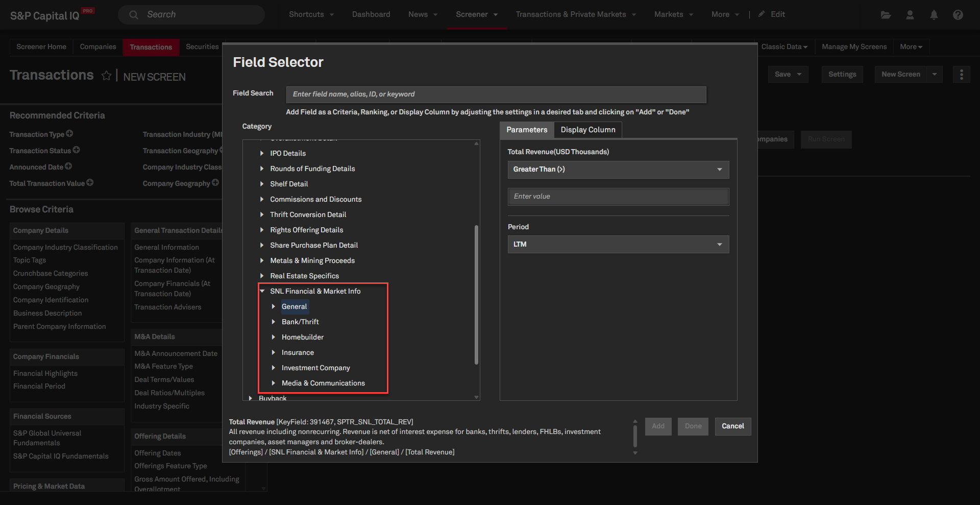Go to the Dashboard

371,14
